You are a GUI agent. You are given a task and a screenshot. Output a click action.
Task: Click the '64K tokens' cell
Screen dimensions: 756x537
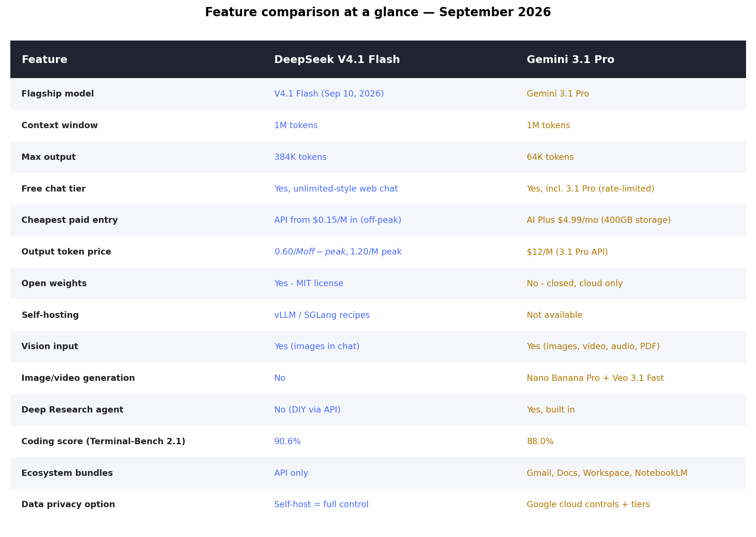[x=550, y=157]
